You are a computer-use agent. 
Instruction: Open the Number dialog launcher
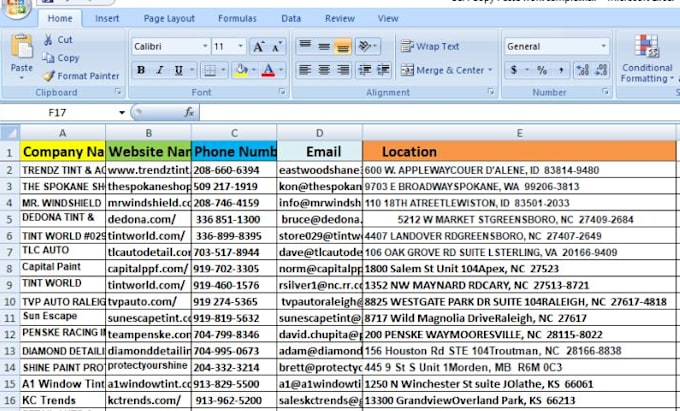pos(605,92)
